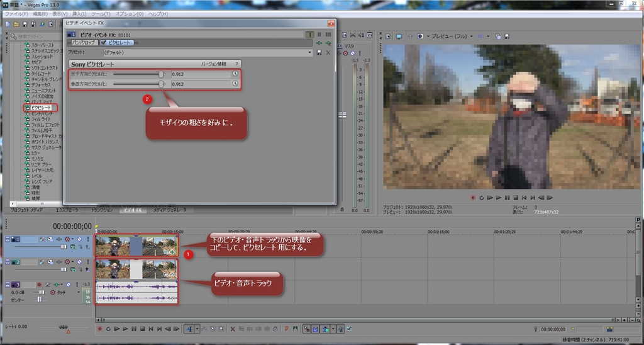Image resolution: width=644 pixels, height=345 pixels.
Task: Copy snapshot to clipboard in preview toolbar
Action: click(498, 36)
